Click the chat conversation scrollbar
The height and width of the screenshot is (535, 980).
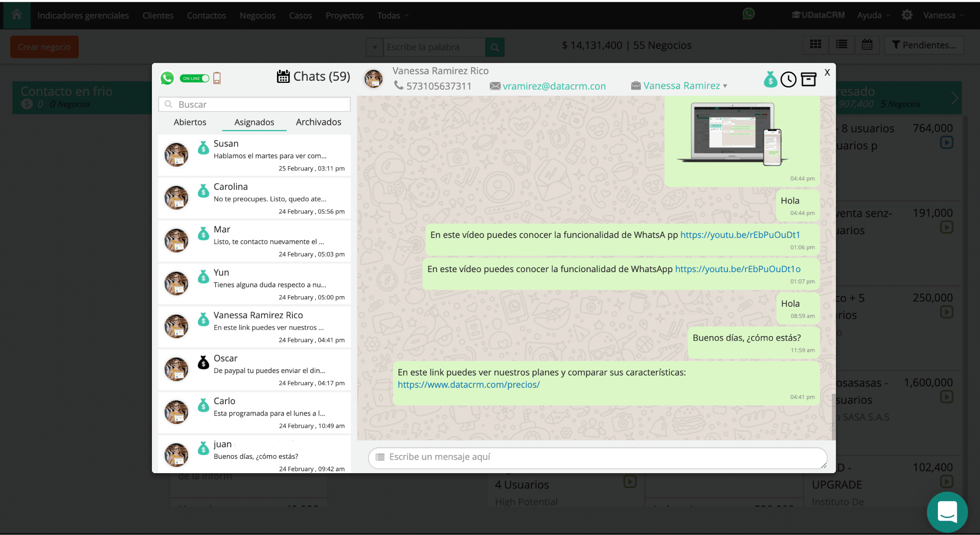pos(833,416)
